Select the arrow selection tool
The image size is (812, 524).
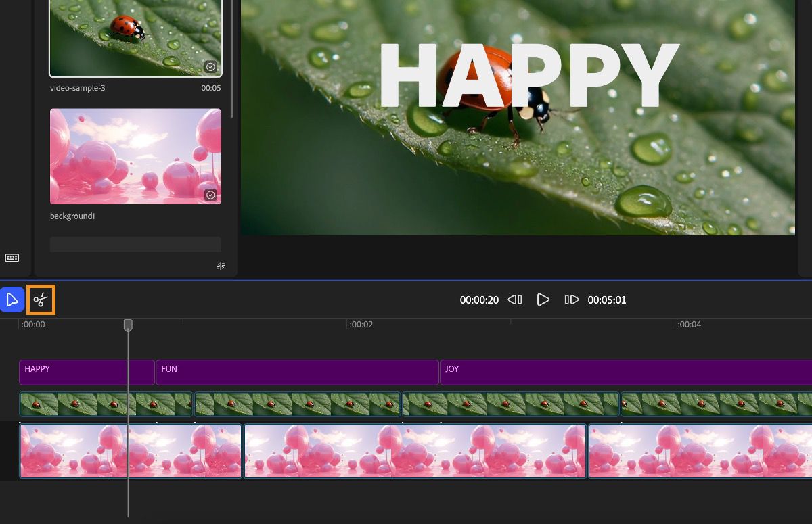pos(12,300)
